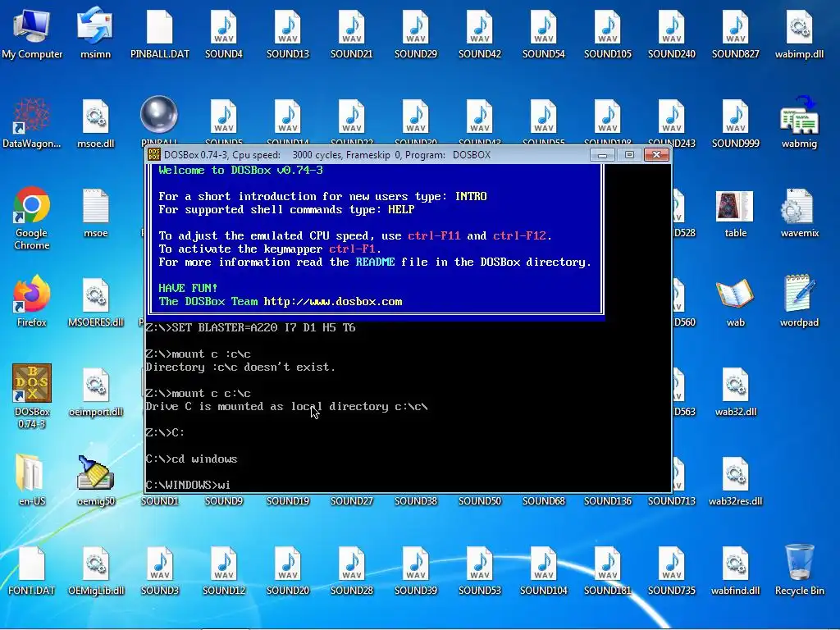The width and height of the screenshot is (840, 630).
Task: Open oemig50 desktop icon
Action: (94, 472)
